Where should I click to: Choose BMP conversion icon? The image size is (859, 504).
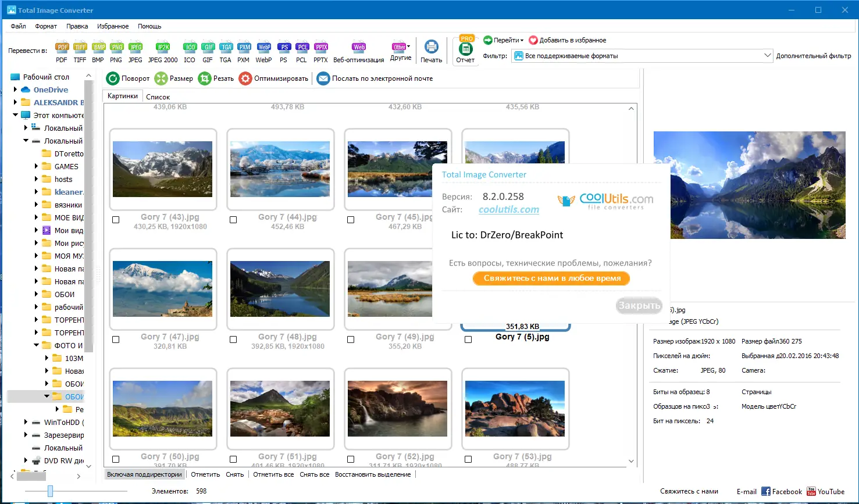point(98,51)
